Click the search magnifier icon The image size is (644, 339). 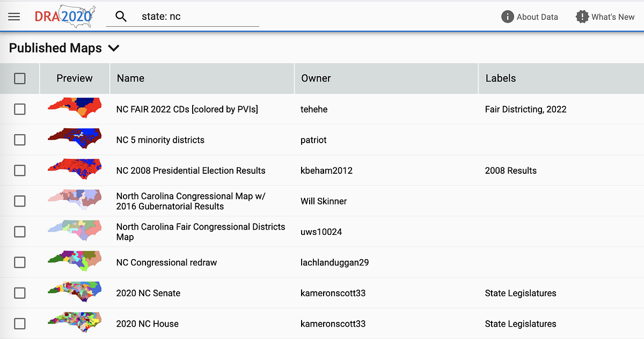[121, 17]
